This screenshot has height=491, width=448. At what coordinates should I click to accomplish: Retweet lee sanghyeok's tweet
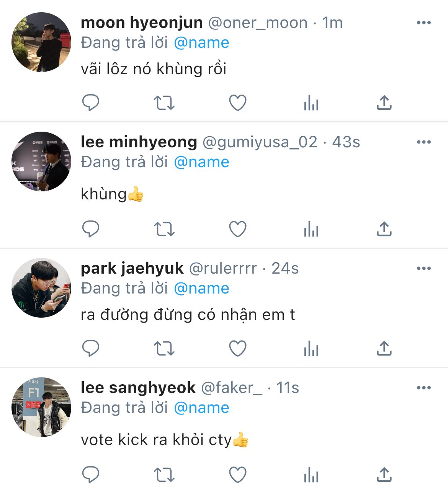[x=164, y=475]
